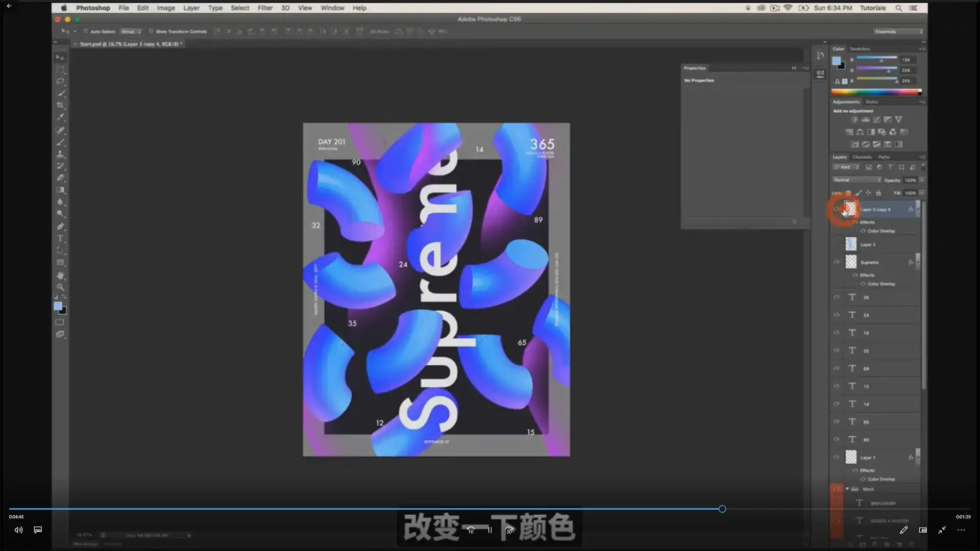The image size is (980, 551).
Task: Click the fx icon on the Supreme layer
Action: click(x=911, y=262)
